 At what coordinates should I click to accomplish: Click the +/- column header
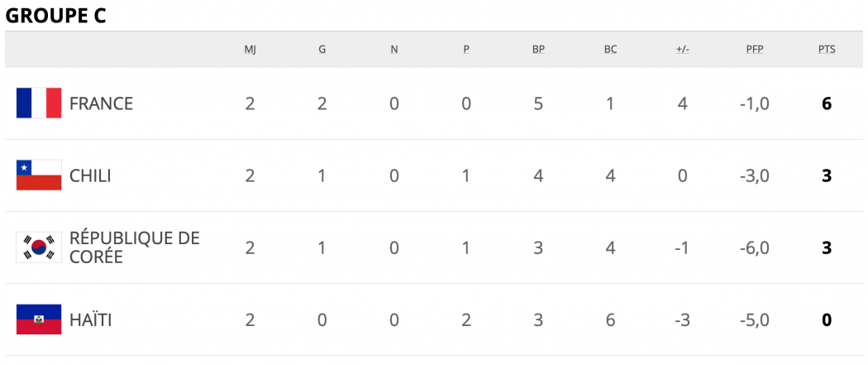click(683, 50)
